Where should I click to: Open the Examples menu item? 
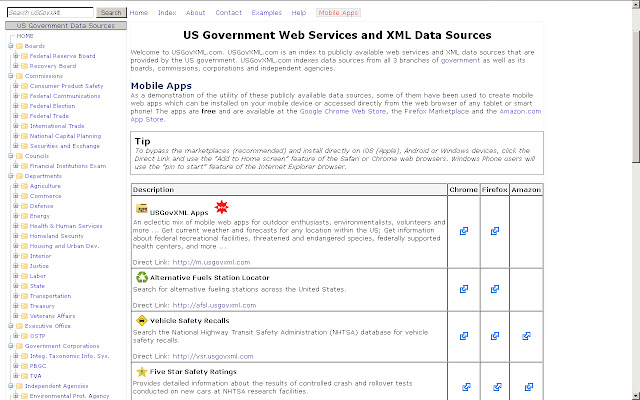pos(267,13)
